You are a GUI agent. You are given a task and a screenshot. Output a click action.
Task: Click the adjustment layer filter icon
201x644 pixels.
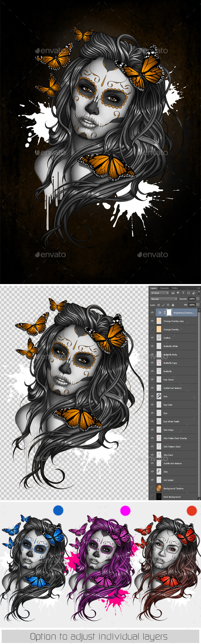tap(178, 293)
